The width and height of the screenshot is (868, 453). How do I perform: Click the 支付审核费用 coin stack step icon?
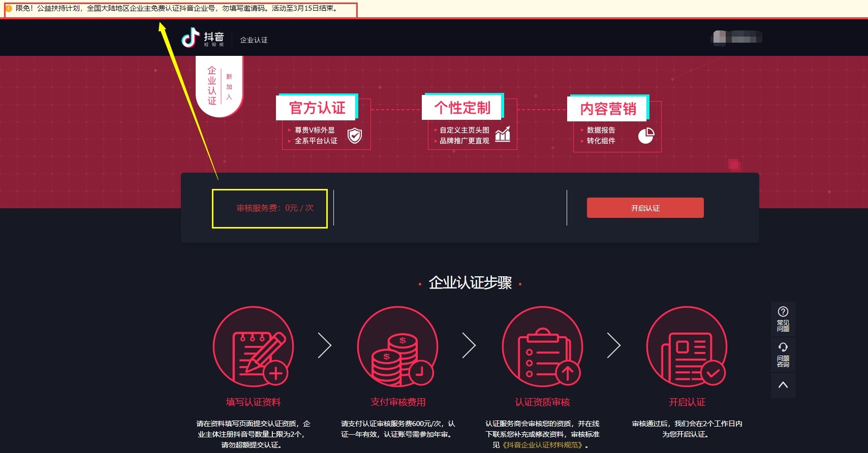pyautogui.click(x=397, y=346)
